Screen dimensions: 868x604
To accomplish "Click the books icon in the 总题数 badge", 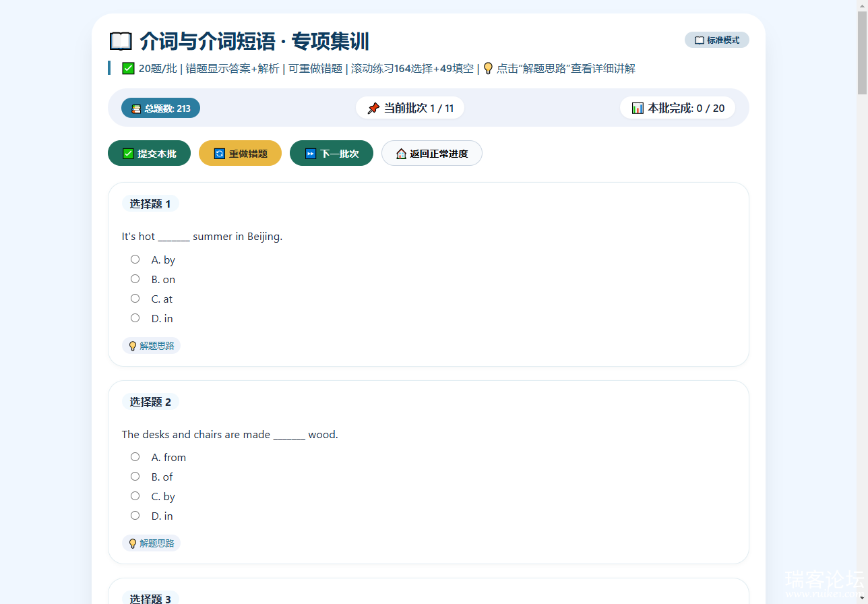I will (x=136, y=109).
